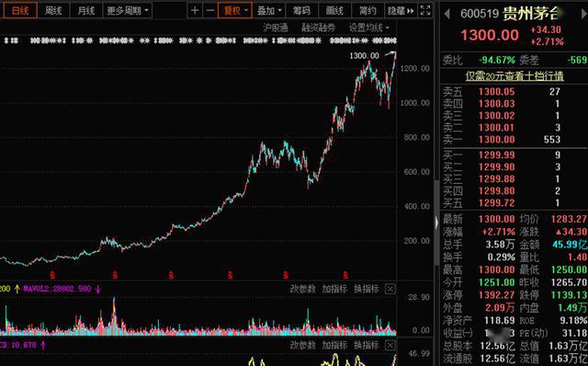Click the 昨收 value 1265.70

(569, 282)
